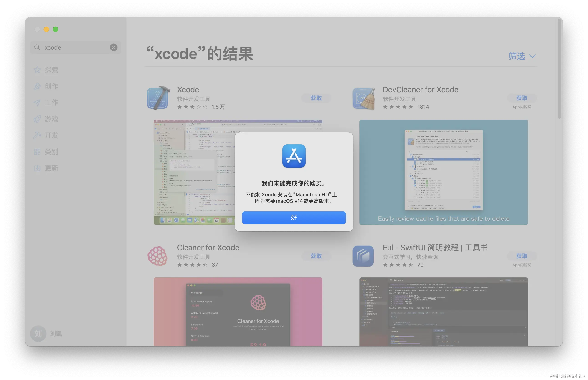This screenshot has height=380, width=588.
Task: Click the App Store icon in the dialog
Action: click(x=294, y=156)
